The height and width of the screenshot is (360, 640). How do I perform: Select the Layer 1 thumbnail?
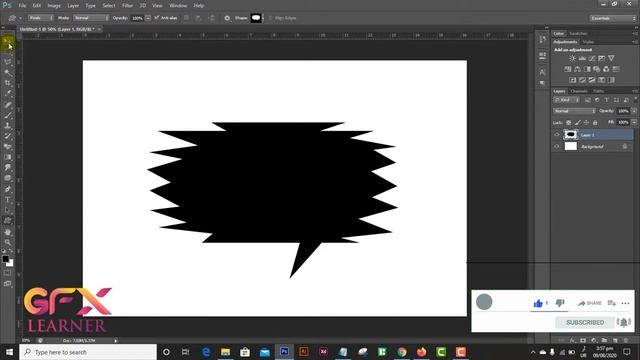[571, 134]
